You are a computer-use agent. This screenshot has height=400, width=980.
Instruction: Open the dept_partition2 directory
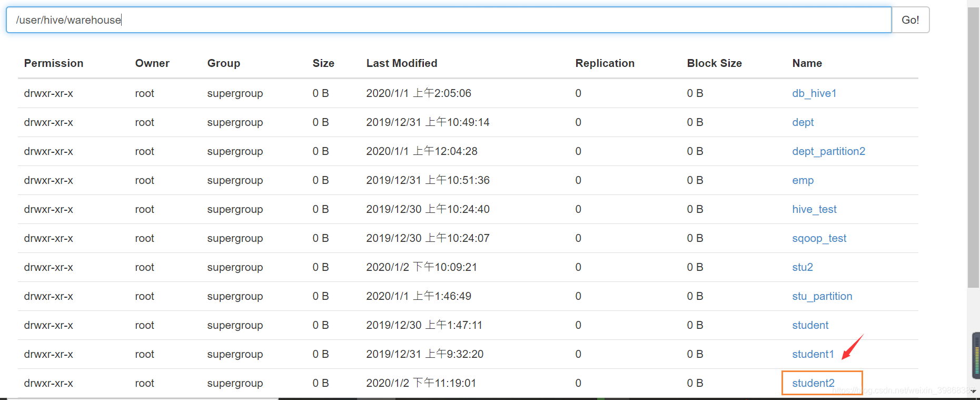click(x=828, y=151)
